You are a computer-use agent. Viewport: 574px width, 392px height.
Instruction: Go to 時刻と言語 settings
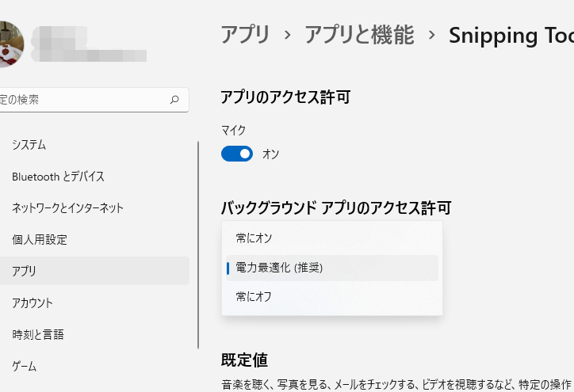point(38,334)
